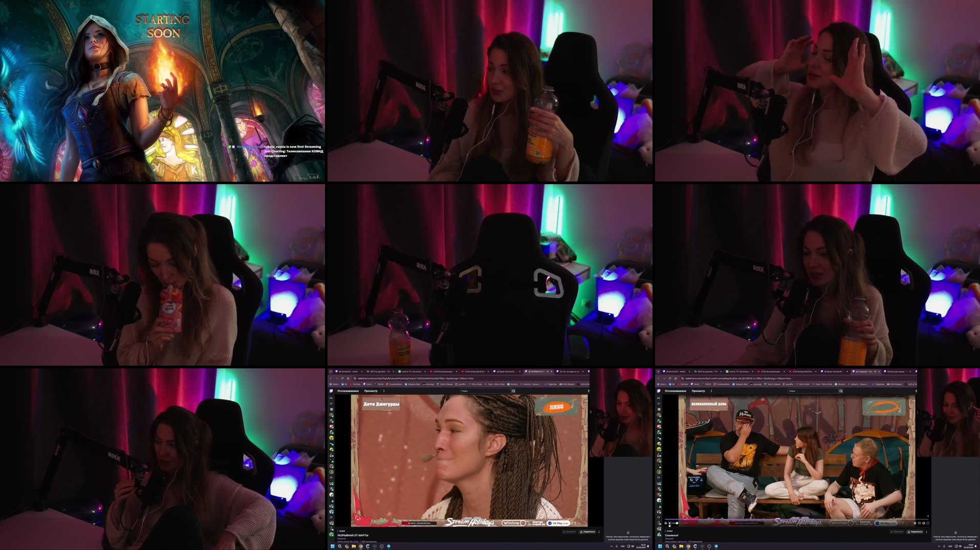Open File Explorer in the 'Спалился!' frame taskbar
Viewport: 980px width, 550px height.
(681, 546)
